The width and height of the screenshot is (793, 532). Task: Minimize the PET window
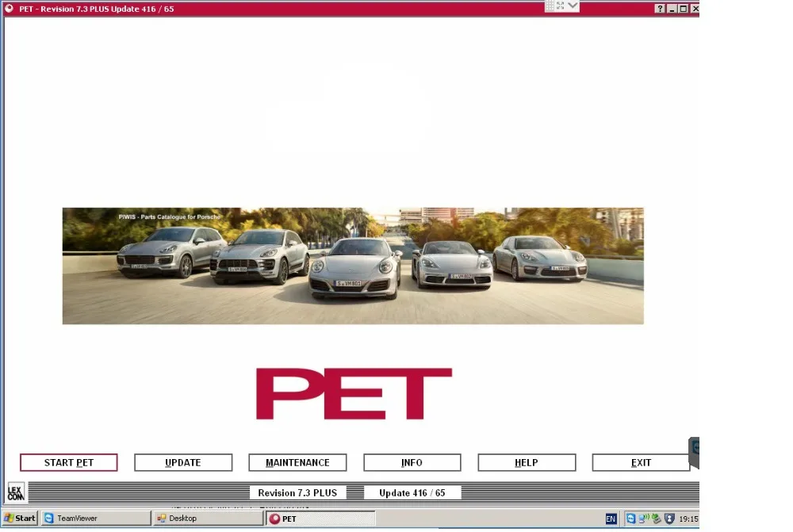pyautogui.click(x=672, y=9)
